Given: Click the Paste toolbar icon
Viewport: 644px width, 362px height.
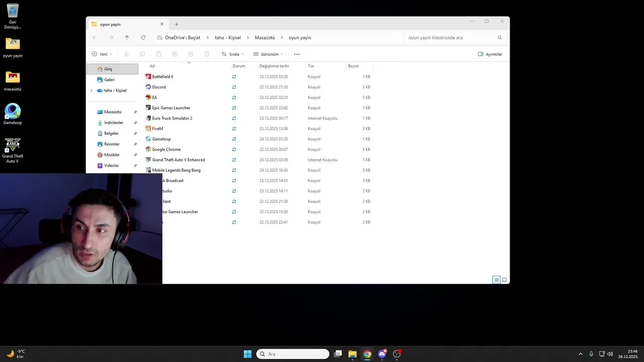Looking at the screenshot, I should [x=158, y=54].
